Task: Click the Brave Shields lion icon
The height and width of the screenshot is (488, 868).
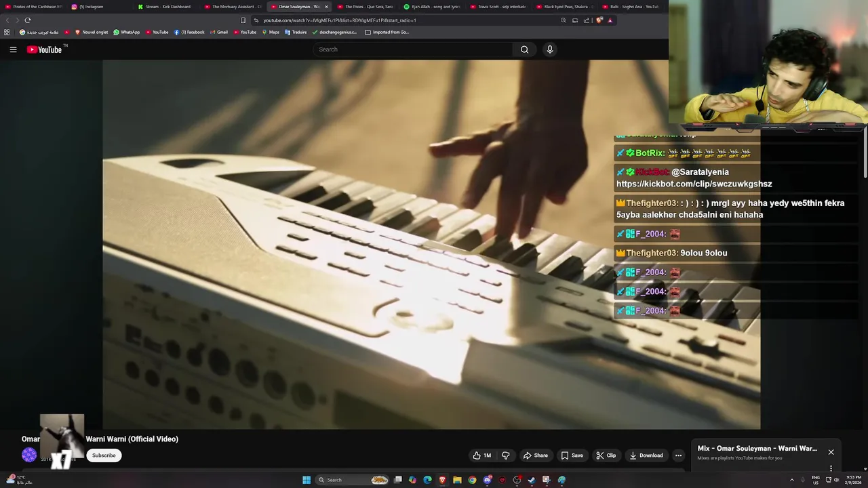Action: point(599,20)
